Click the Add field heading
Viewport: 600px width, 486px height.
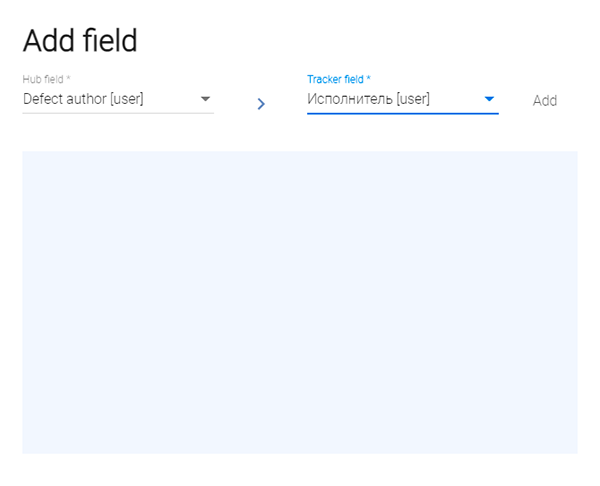(x=80, y=41)
